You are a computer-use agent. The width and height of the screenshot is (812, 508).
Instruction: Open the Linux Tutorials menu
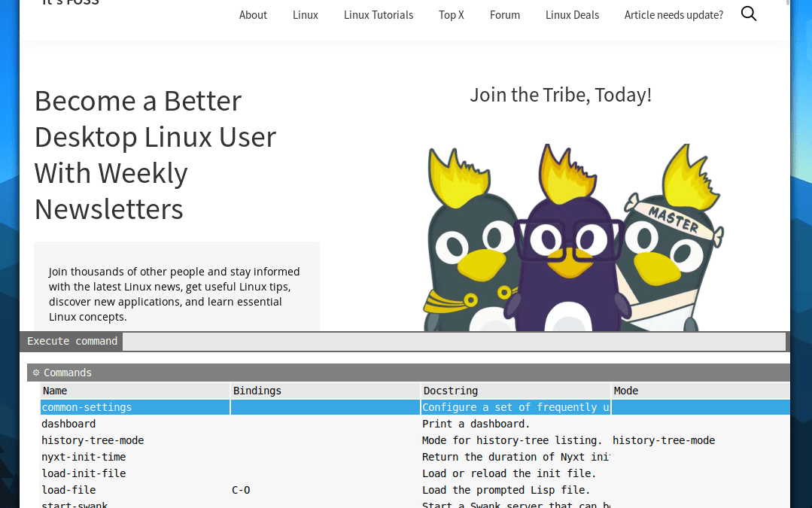pyautogui.click(x=378, y=15)
